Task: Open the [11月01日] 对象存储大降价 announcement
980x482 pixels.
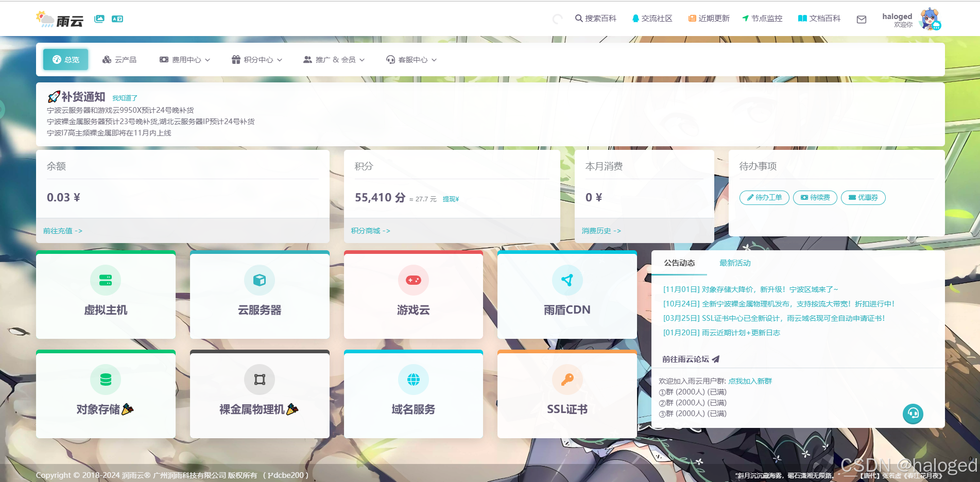Action: pos(750,289)
